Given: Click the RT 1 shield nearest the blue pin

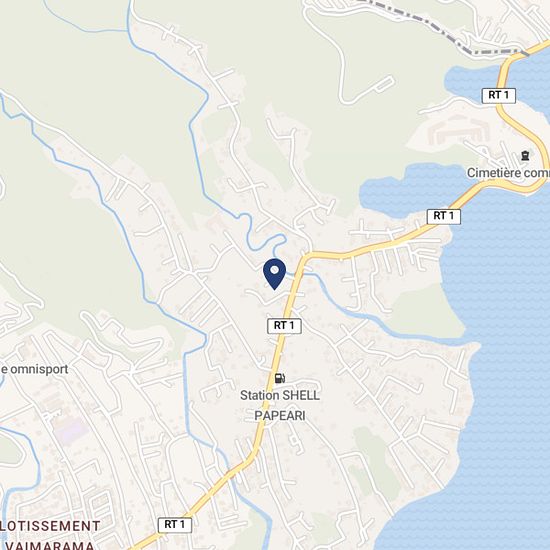Looking at the screenshot, I should [284, 326].
